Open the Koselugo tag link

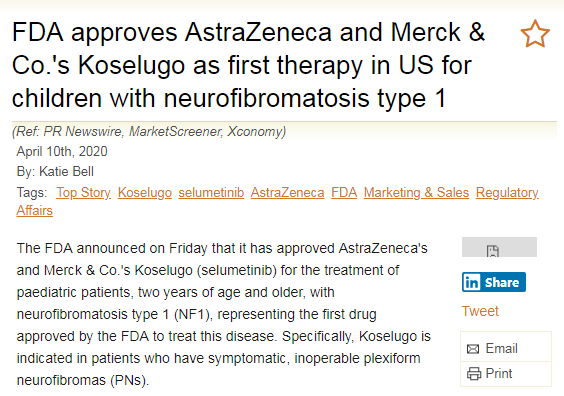pos(145,192)
